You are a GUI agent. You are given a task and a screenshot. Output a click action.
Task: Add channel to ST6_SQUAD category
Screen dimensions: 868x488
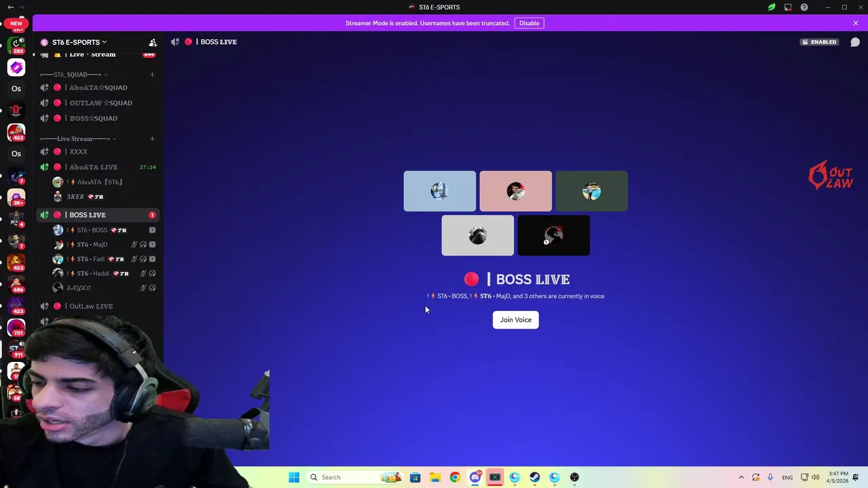152,75
